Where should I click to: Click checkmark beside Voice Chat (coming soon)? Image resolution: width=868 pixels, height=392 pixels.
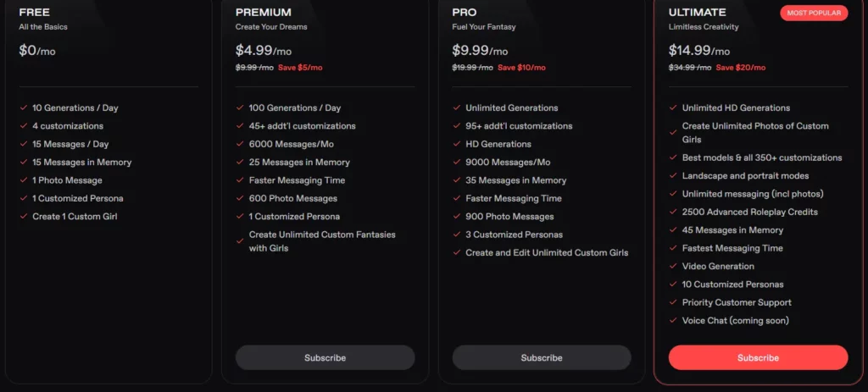(672, 321)
